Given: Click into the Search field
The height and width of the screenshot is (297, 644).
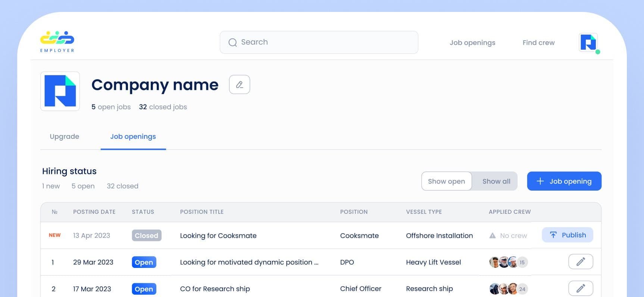Looking at the screenshot, I should (x=319, y=42).
